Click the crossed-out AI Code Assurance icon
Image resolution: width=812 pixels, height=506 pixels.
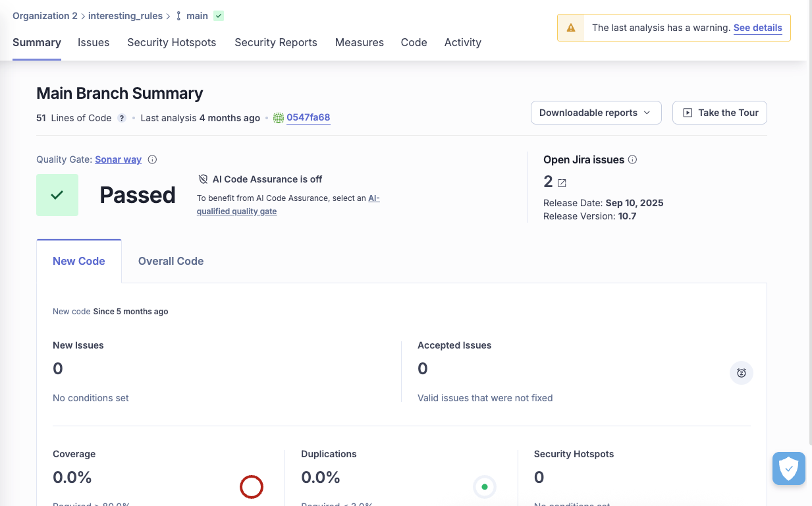click(x=203, y=179)
